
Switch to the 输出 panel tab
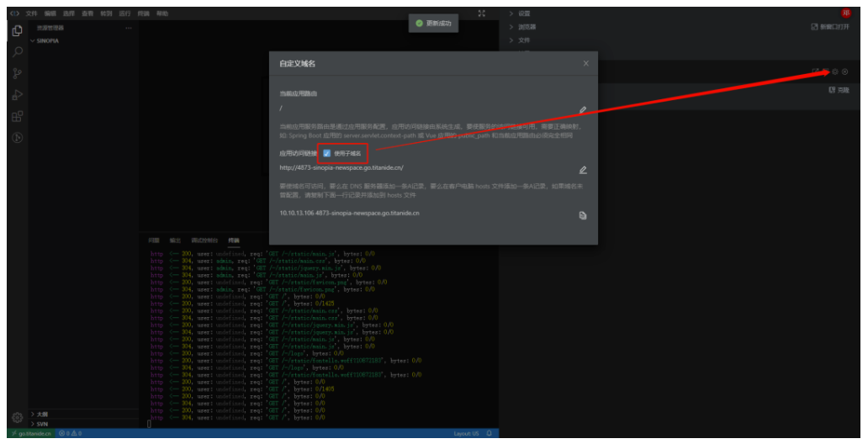coord(175,240)
